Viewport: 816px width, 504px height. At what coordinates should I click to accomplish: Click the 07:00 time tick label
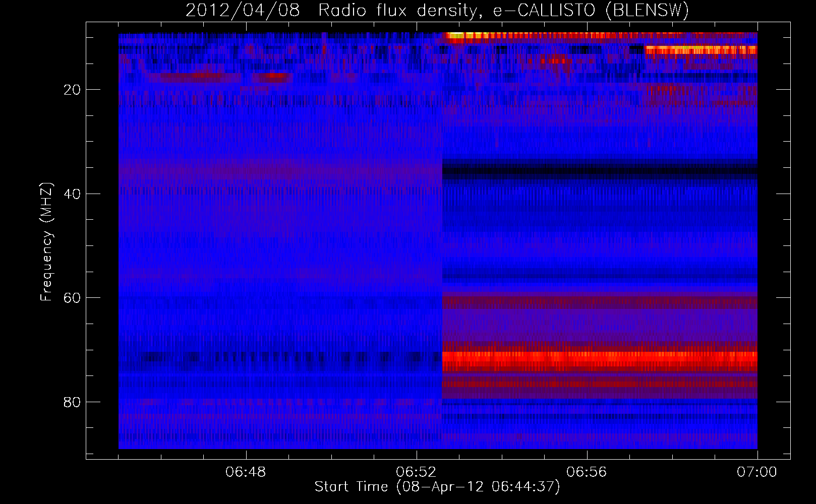pos(757,472)
